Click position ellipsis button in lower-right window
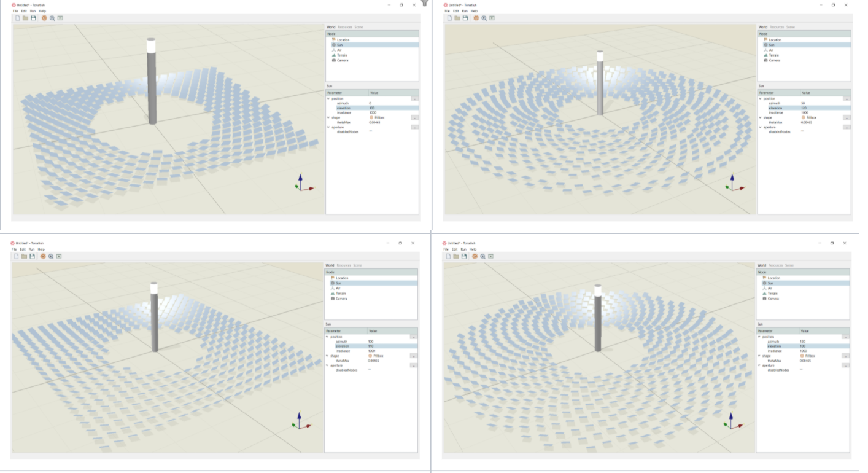868x473 pixels. point(846,337)
